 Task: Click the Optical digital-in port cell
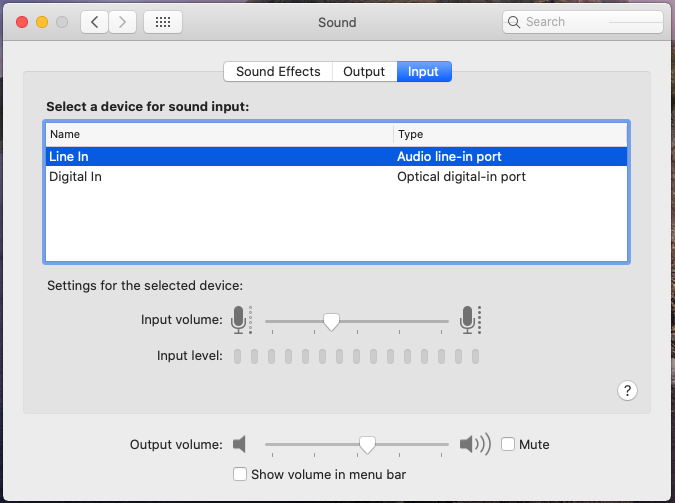pos(461,177)
